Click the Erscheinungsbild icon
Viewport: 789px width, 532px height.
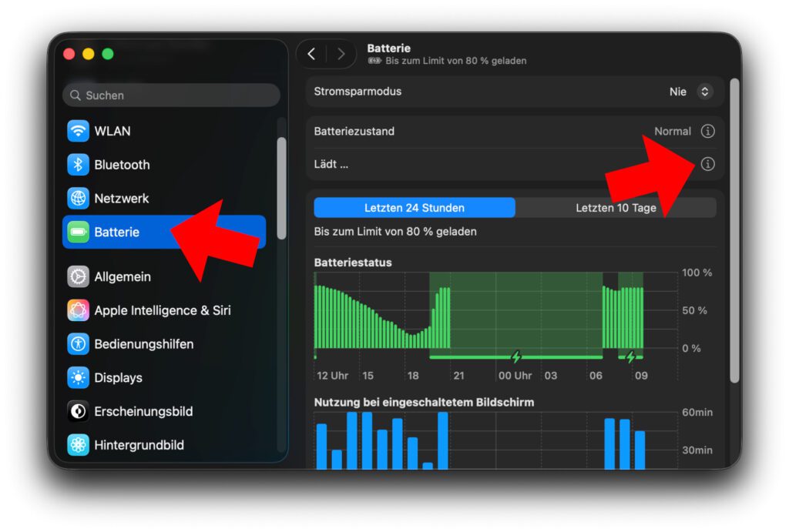(78, 411)
